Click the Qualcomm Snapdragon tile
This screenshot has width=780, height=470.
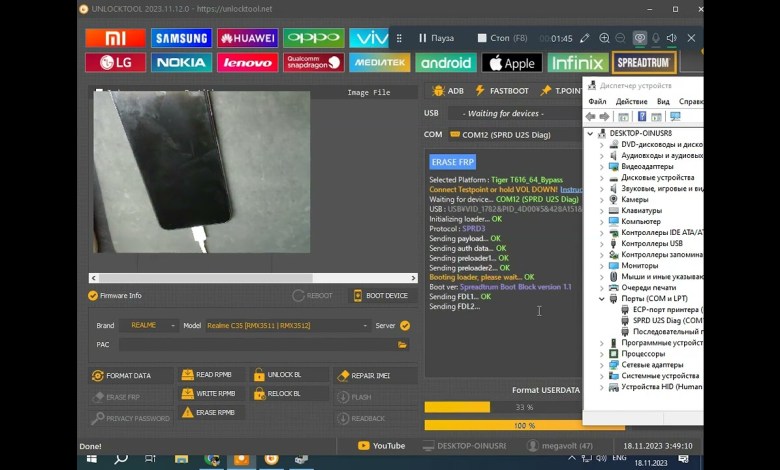[313, 63]
